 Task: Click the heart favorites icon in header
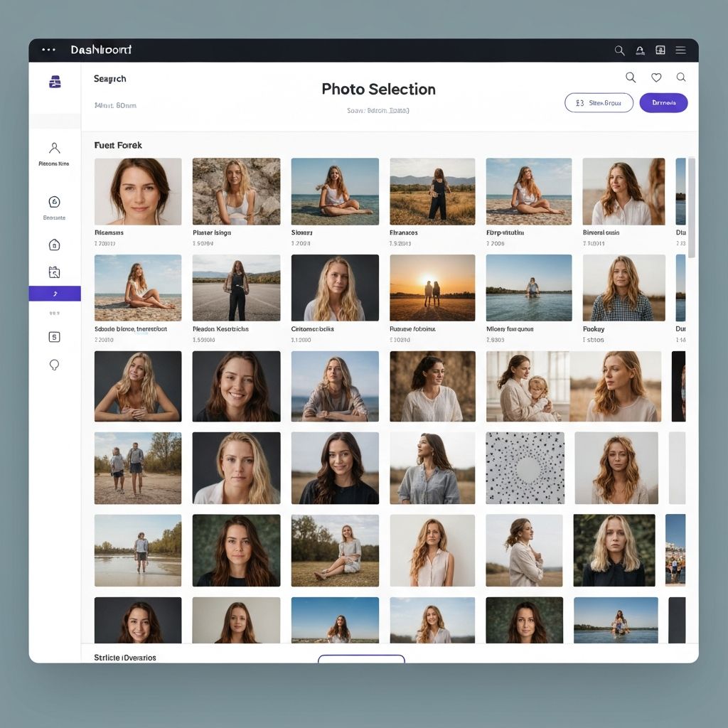(656, 77)
